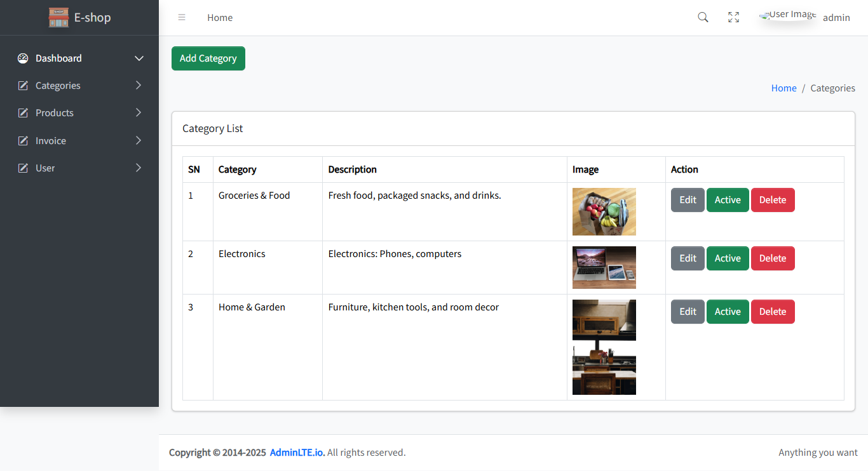The image size is (868, 471).
Task: Click the 'Categories' breadcrumb text
Action: coord(833,88)
